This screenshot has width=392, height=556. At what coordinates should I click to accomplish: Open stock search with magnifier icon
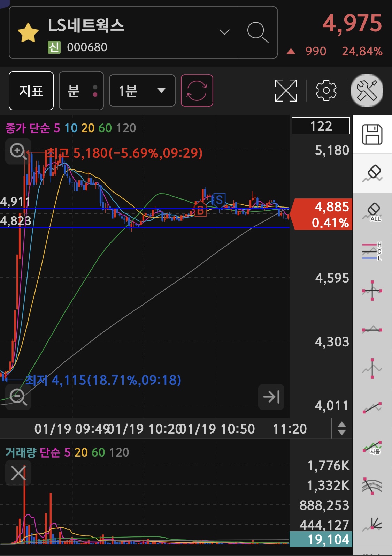point(258,32)
